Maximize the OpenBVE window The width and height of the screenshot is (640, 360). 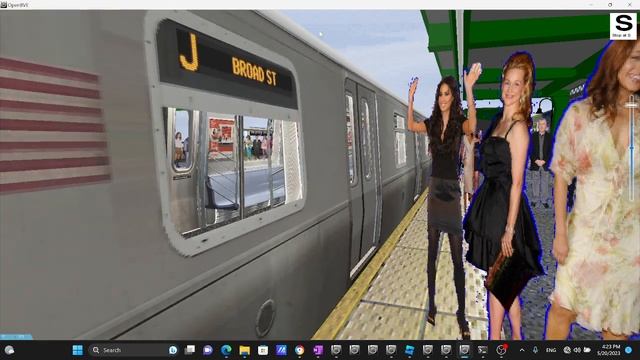pos(610,5)
